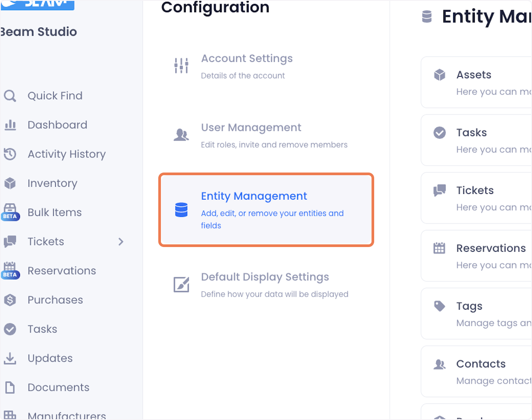Expand the Tickets submenu chevron
Image resolution: width=532 pixels, height=420 pixels.
pyautogui.click(x=121, y=242)
